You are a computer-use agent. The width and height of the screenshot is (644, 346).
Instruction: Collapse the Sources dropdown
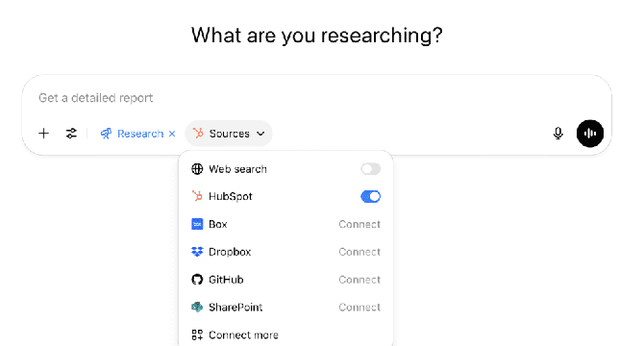[229, 134]
